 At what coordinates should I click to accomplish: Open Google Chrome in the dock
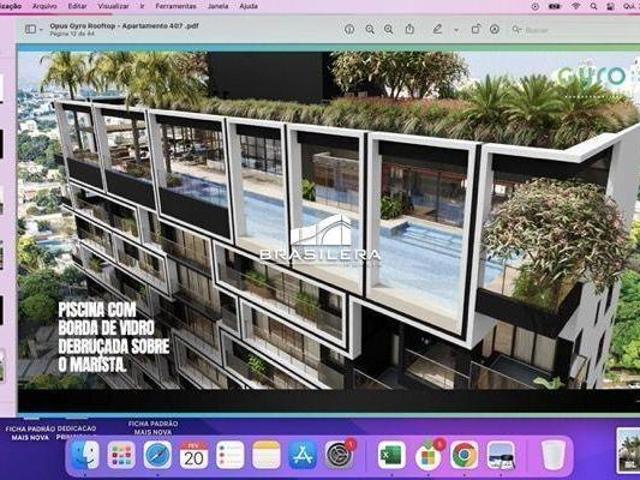(x=464, y=455)
